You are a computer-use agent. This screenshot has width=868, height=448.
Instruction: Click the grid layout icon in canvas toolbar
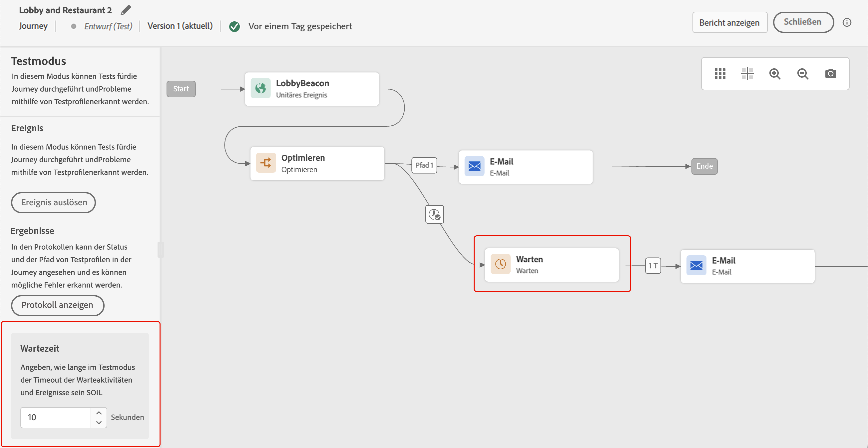point(720,73)
